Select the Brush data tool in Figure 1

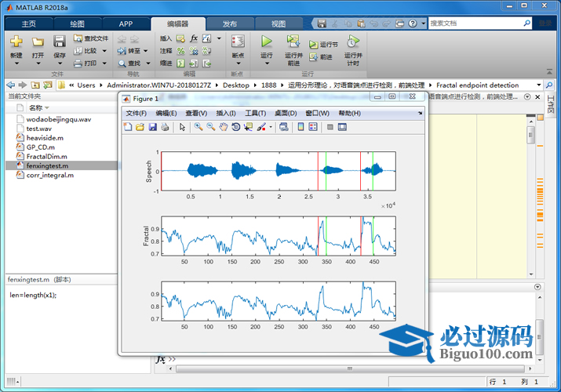coord(261,127)
